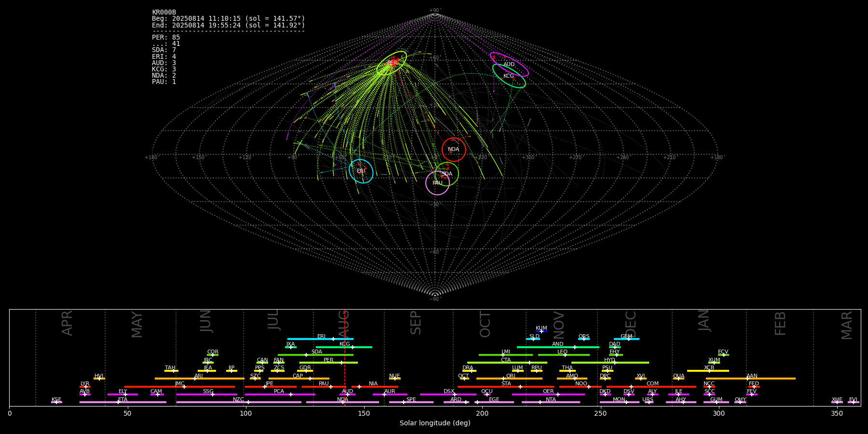
Task: Click the orange ORI shower bar
Action: [509, 379]
